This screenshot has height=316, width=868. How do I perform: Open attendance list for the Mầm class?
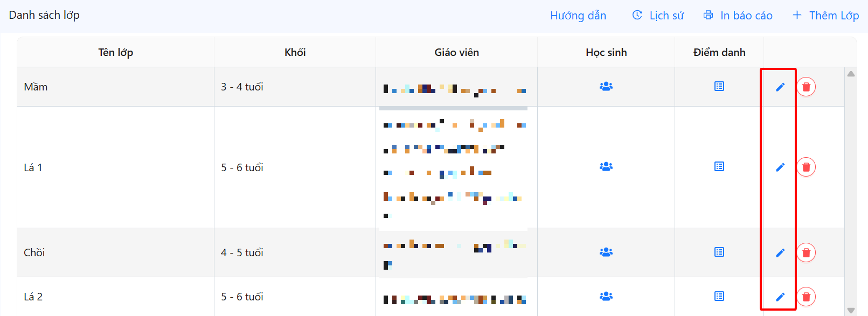pos(719,86)
